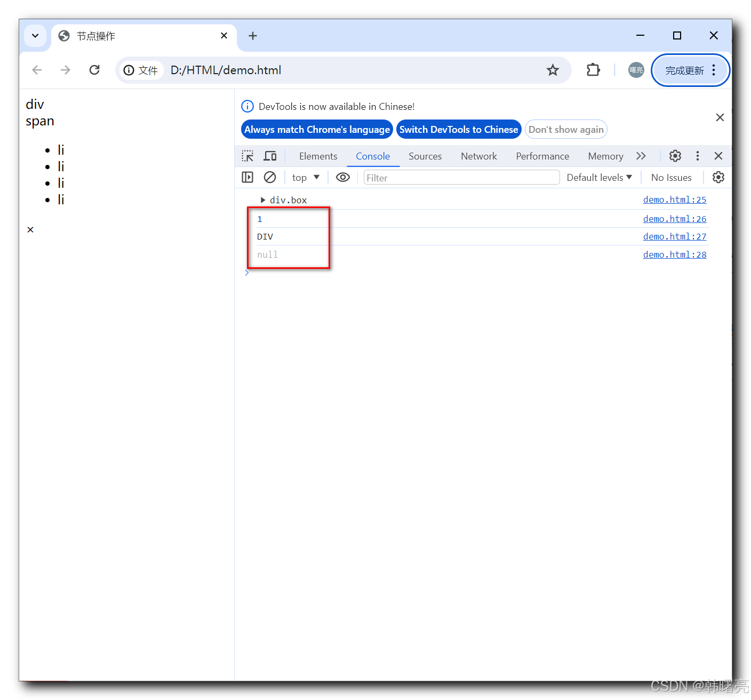Toggle the device toolbar
The height and width of the screenshot is (700, 751).
(x=270, y=156)
